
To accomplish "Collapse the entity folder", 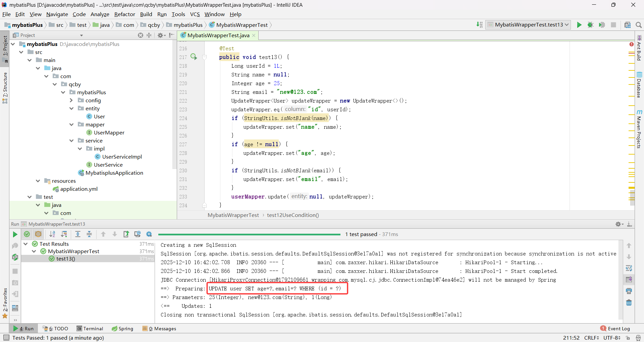I will [71, 108].
